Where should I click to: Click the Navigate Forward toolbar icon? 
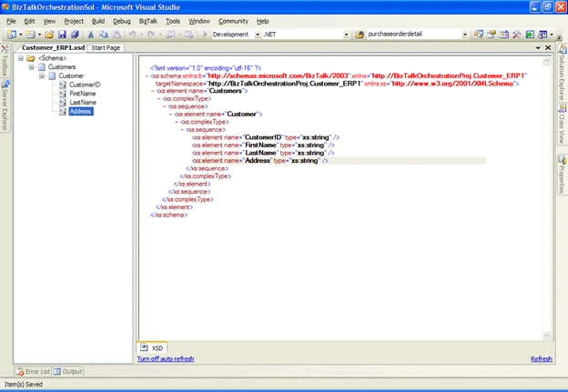point(188,35)
